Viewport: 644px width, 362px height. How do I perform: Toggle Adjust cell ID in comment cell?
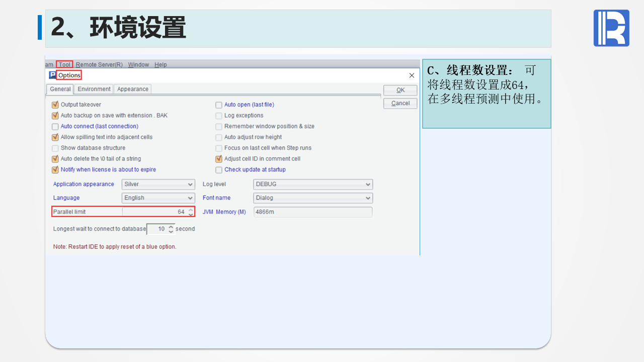point(219,159)
